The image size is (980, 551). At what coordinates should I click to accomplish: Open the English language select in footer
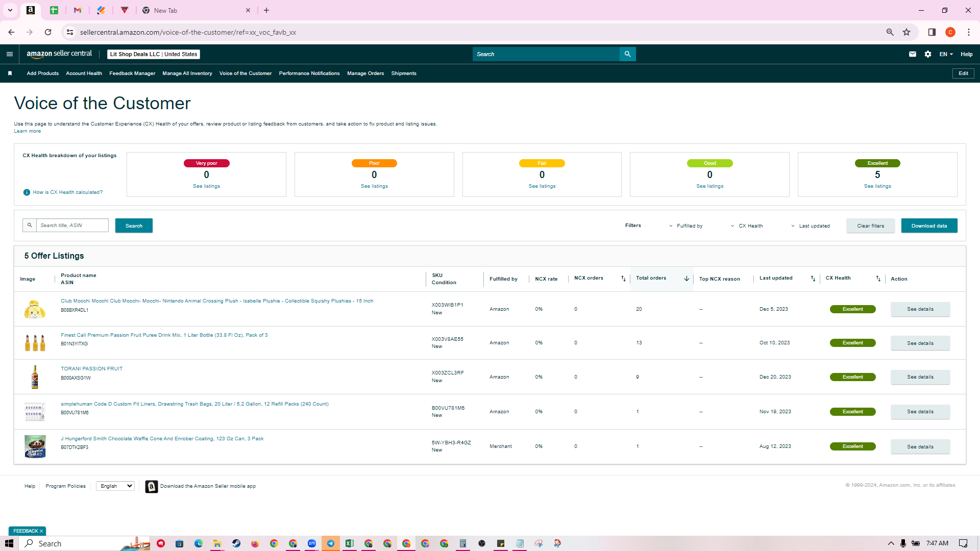pyautogui.click(x=115, y=486)
